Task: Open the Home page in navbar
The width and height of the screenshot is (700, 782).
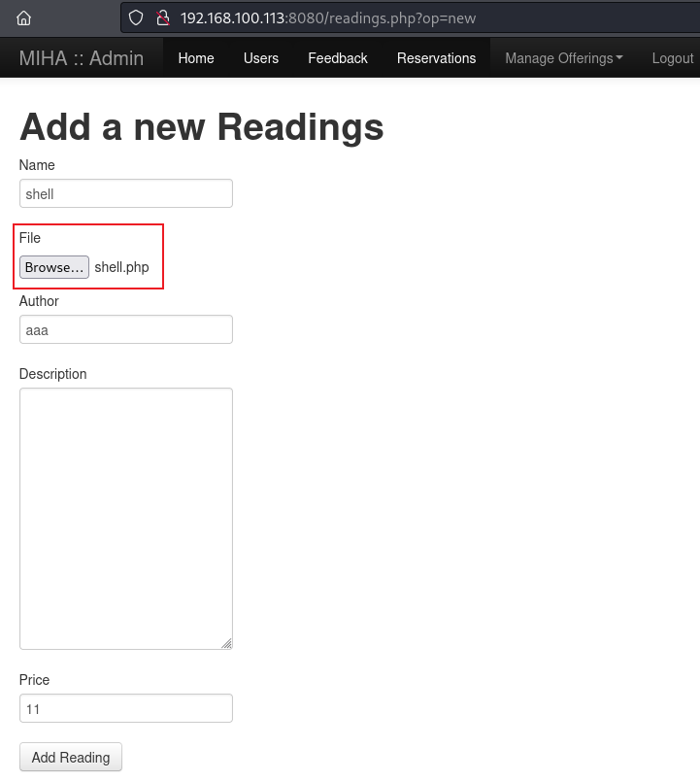Action: click(195, 58)
